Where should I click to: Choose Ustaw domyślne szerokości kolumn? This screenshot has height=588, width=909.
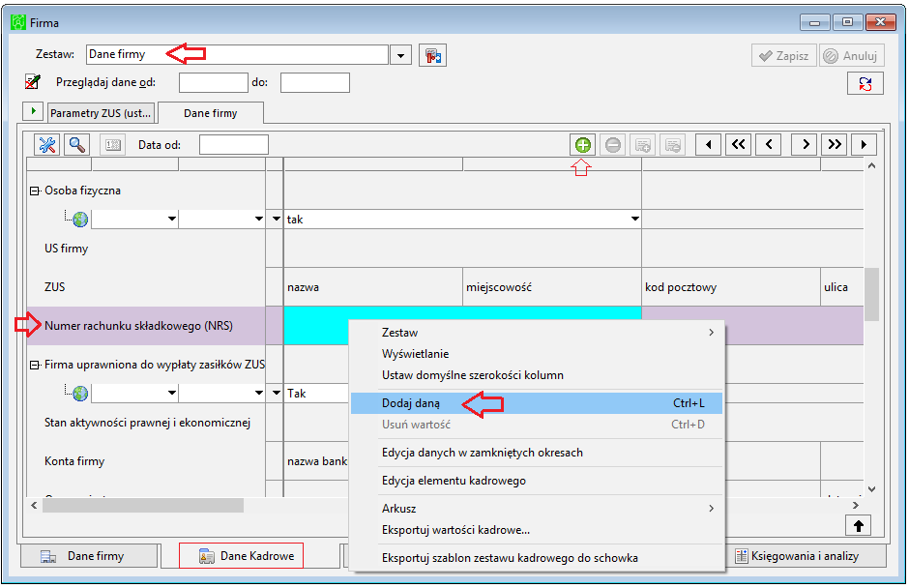coord(537,375)
